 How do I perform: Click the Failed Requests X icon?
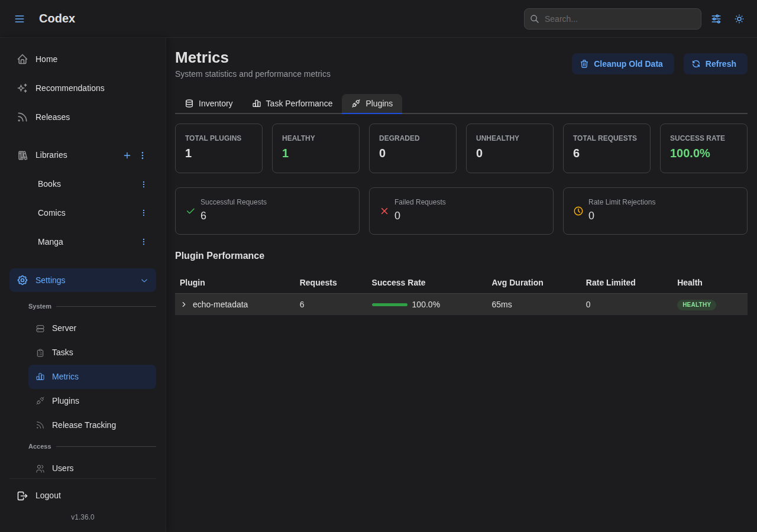pos(384,211)
